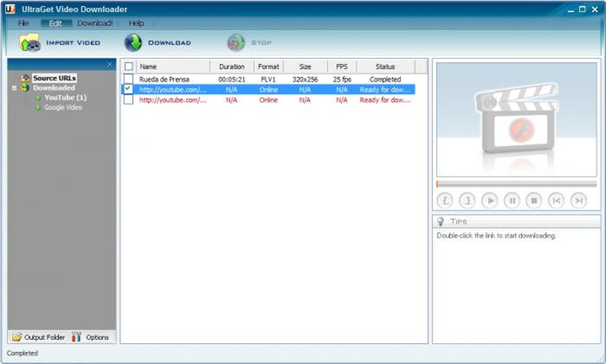Click the Output Folder icon
606x364 pixels.
click(x=17, y=337)
